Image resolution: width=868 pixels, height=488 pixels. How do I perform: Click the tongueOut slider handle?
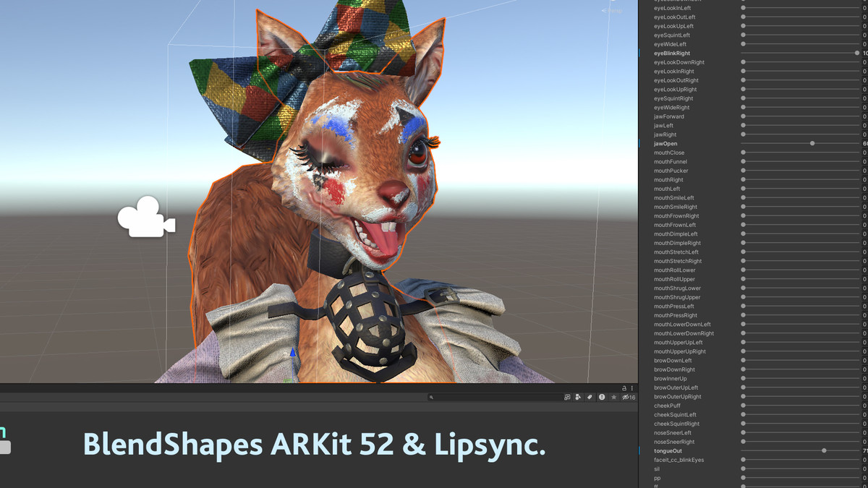click(824, 451)
